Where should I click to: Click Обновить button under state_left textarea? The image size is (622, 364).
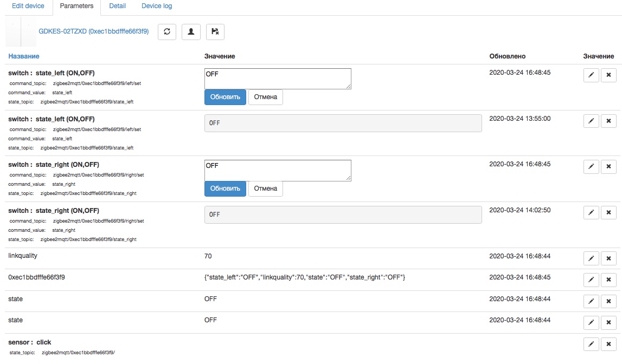point(225,97)
